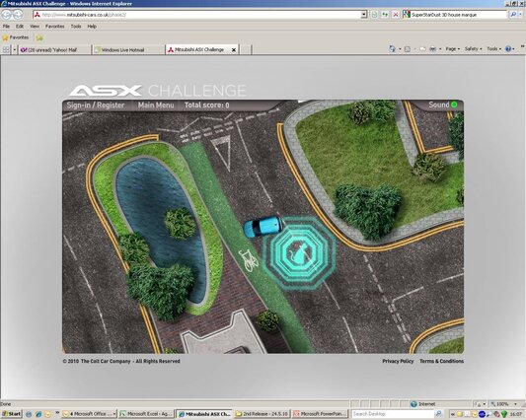This screenshot has height=420, width=526.
Task: Open the Privacy Policy link
Action: (398, 361)
